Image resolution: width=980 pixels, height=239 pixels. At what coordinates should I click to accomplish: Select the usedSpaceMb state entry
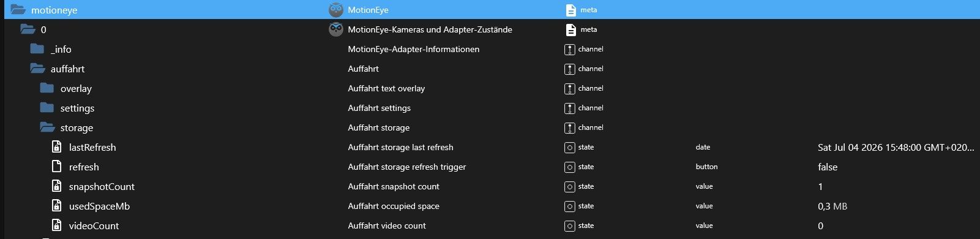(x=99, y=206)
